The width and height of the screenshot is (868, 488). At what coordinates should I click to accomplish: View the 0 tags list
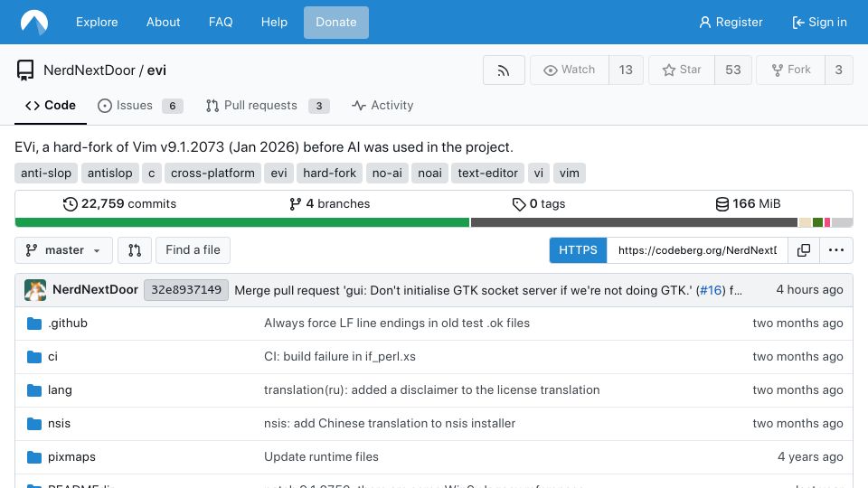(x=539, y=204)
